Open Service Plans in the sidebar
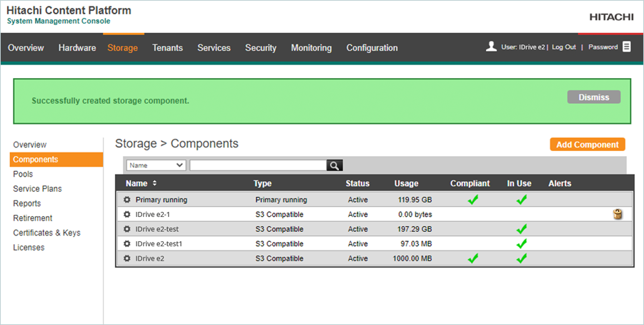Image resolution: width=644 pixels, height=325 pixels. [37, 189]
